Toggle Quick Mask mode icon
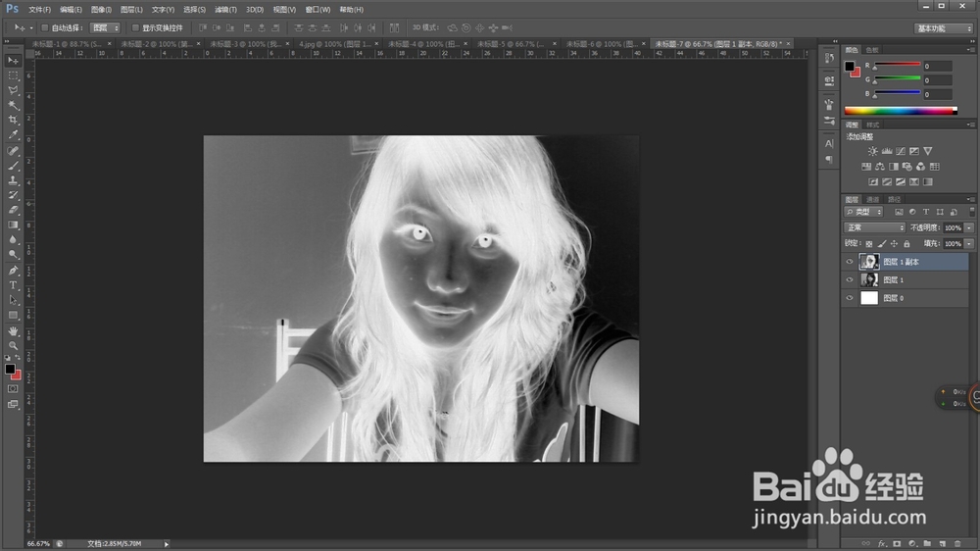Image resolution: width=980 pixels, height=551 pixels. point(13,389)
